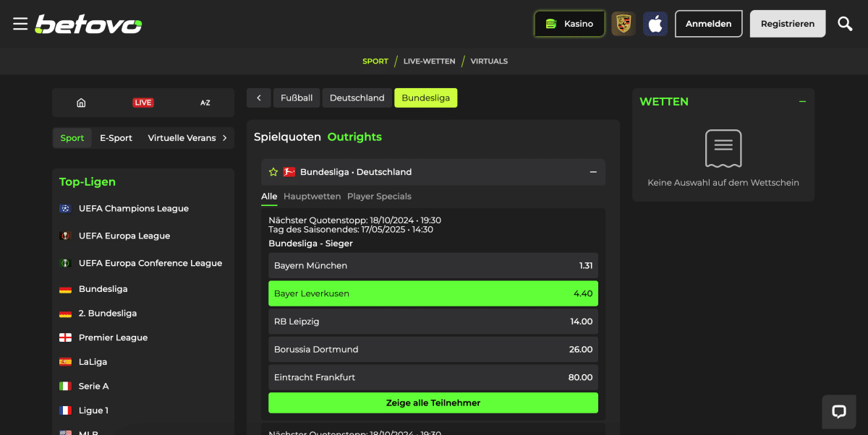Select the Bundesliga breadcrumb
Viewport: 868px width, 435px height.
coord(426,98)
